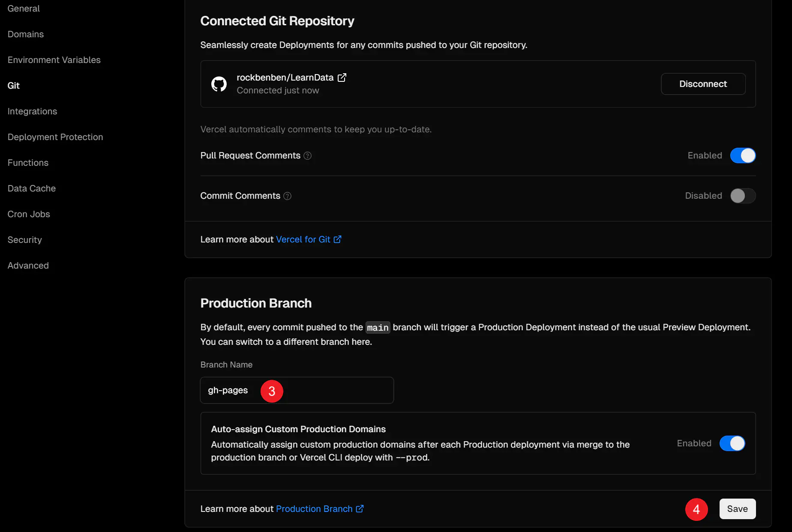The width and height of the screenshot is (792, 532).
Task: Click help icon next to Commit Comments
Action: click(288, 196)
